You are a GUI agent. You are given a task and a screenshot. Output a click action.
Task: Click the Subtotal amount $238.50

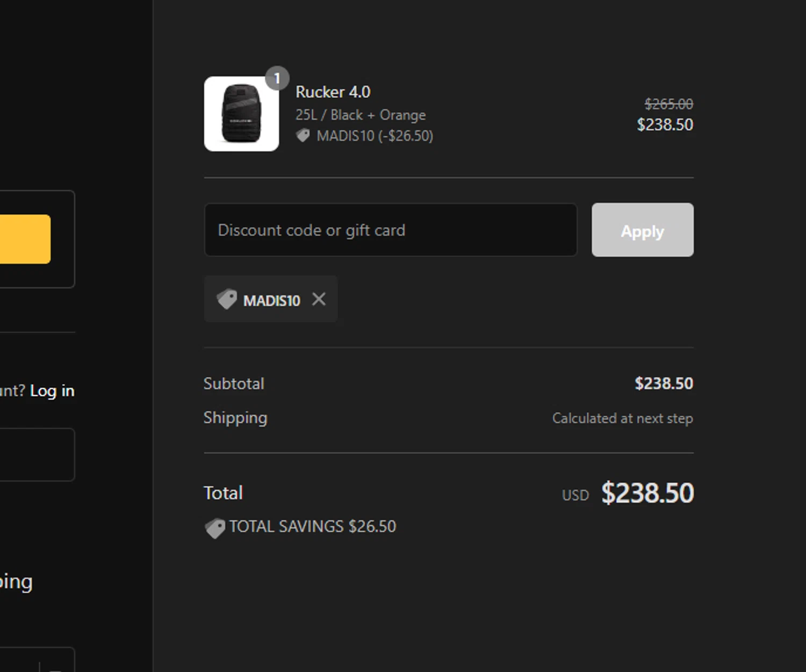[x=664, y=384]
